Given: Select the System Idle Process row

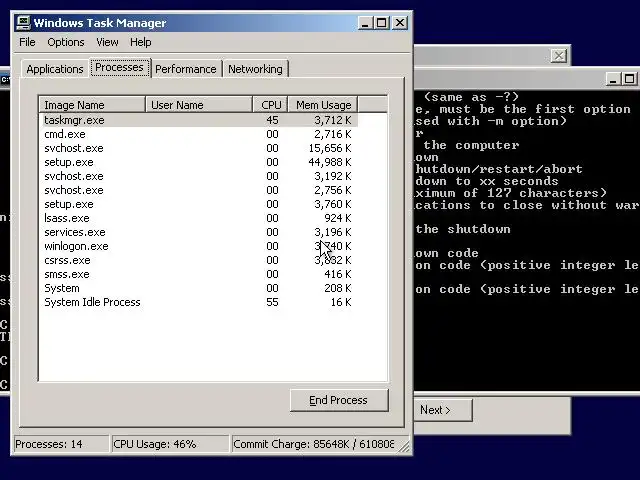Looking at the screenshot, I should point(199,302).
